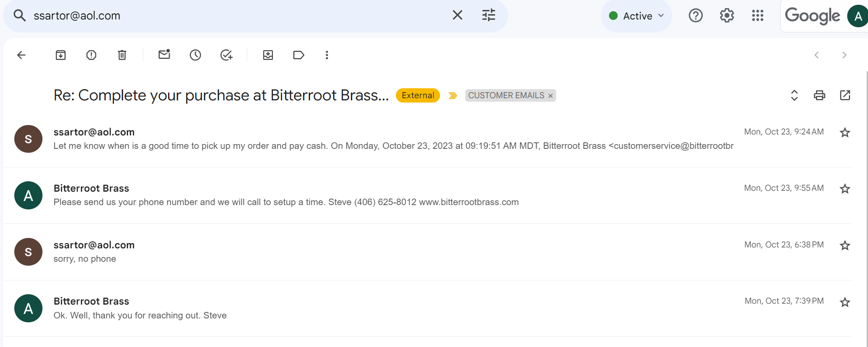Report this conversation as spam
868x347 pixels.
pyautogui.click(x=91, y=55)
